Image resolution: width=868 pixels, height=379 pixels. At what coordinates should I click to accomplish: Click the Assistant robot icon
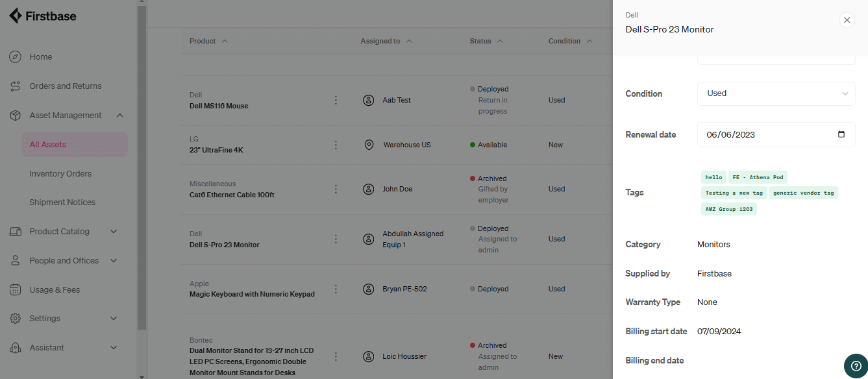coord(16,348)
